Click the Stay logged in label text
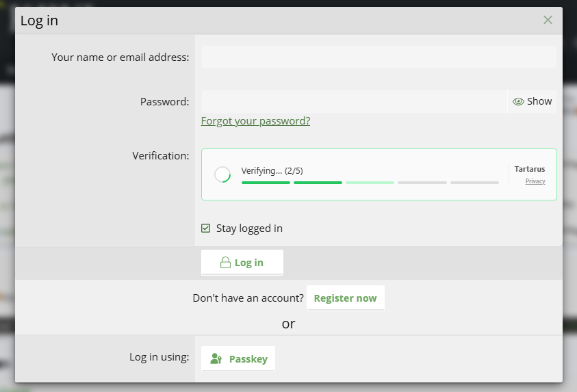The width and height of the screenshot is (577, 392). pyautogui.click(x=249, y=228)
